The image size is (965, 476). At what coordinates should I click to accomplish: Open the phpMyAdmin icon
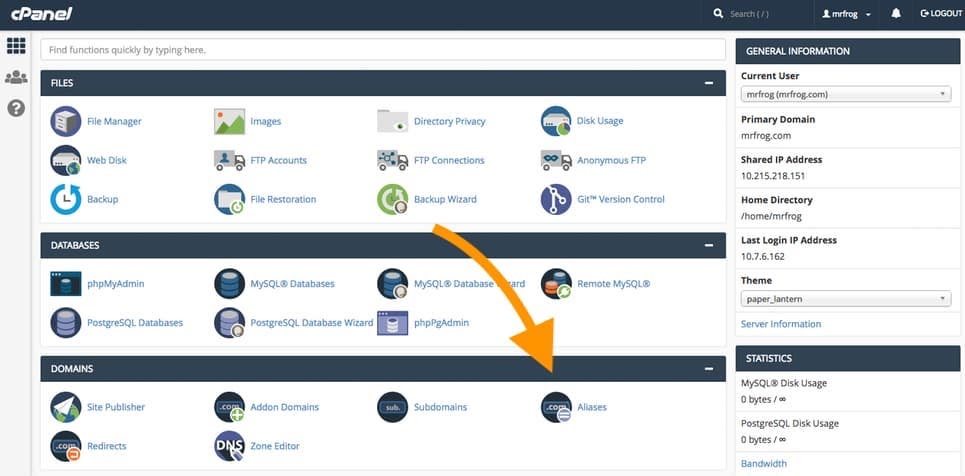pos(66,284)
